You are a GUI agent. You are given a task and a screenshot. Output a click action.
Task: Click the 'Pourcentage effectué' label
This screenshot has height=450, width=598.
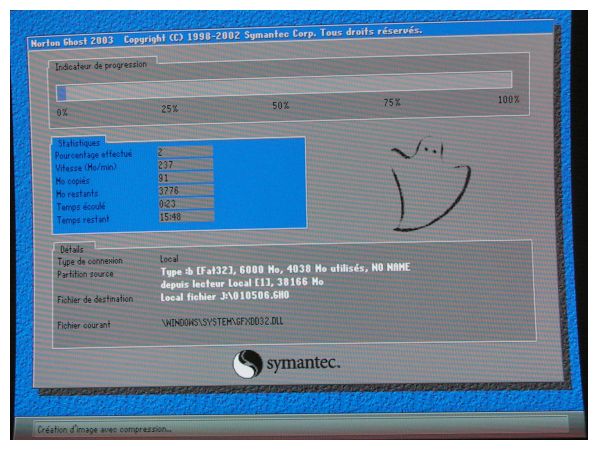tap(93, 154)
